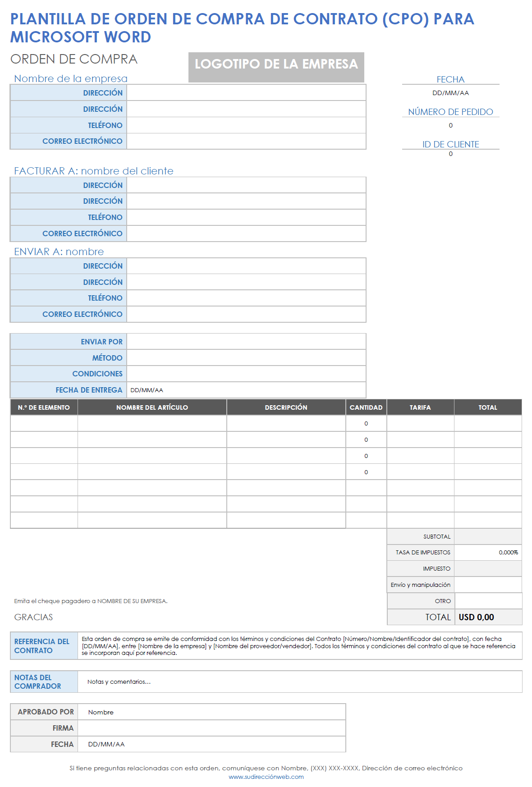Click the GRACIAS text
Viewport: 532px width, 787px height.
click(x=33, y=617)
